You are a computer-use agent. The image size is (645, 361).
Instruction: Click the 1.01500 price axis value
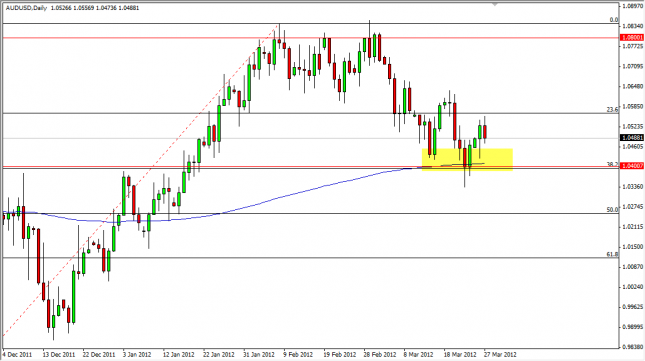point(633,247)
